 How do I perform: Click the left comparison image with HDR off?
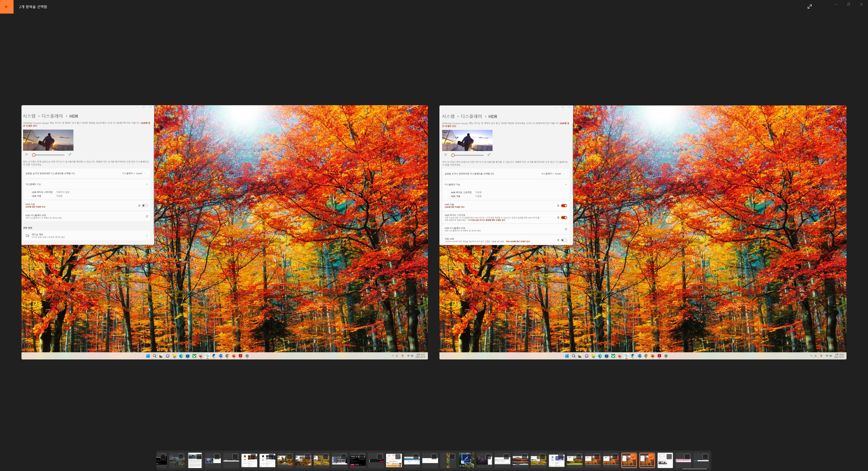[225, 232]
